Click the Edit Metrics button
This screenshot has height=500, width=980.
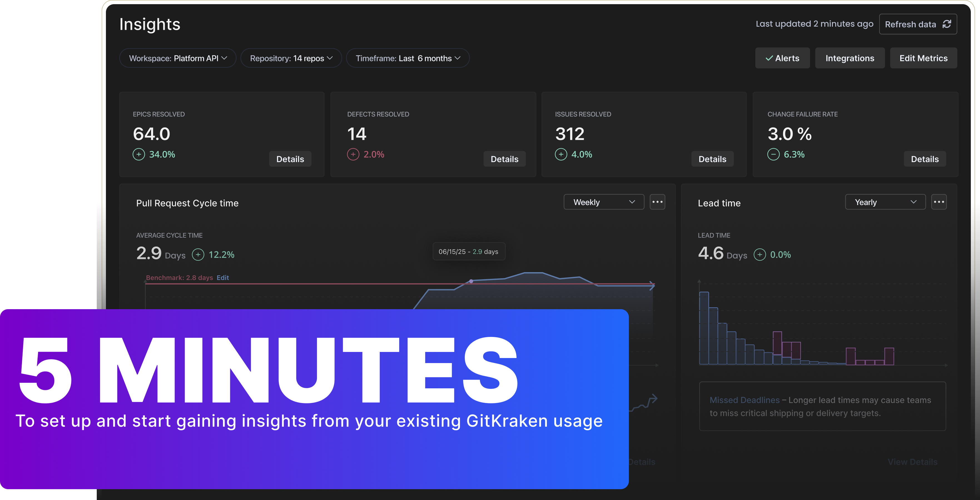923,58
